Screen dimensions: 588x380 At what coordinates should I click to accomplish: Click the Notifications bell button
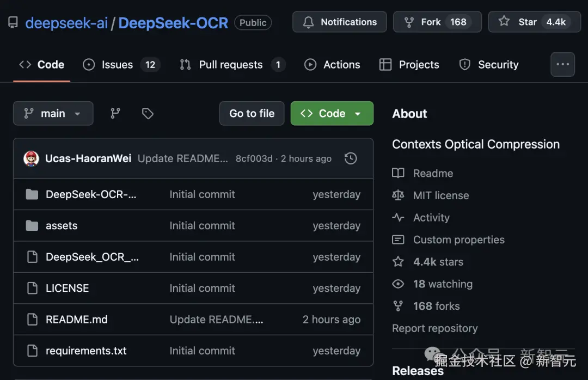340,22
